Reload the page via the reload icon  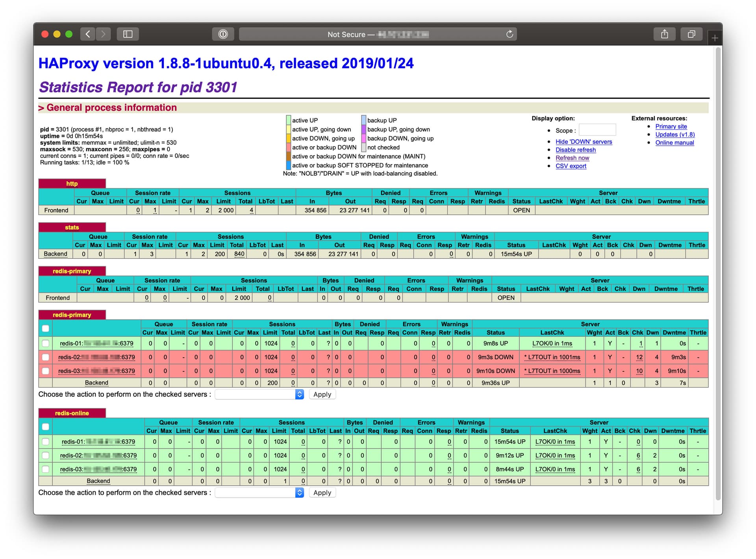coord(510,34)
